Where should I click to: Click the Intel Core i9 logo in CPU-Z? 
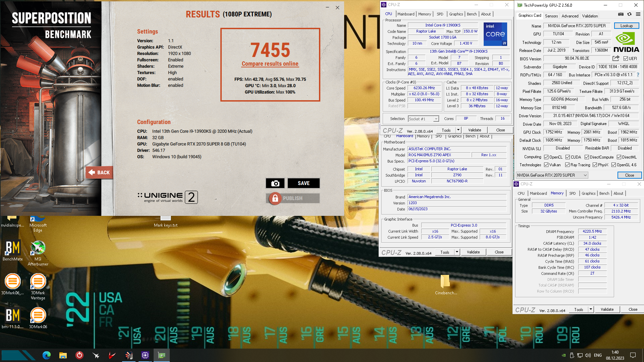495,34
